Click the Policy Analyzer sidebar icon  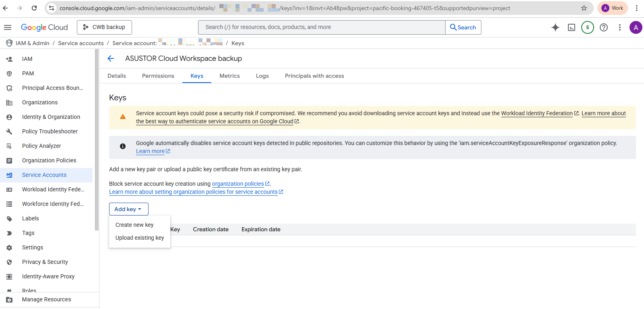9,146
